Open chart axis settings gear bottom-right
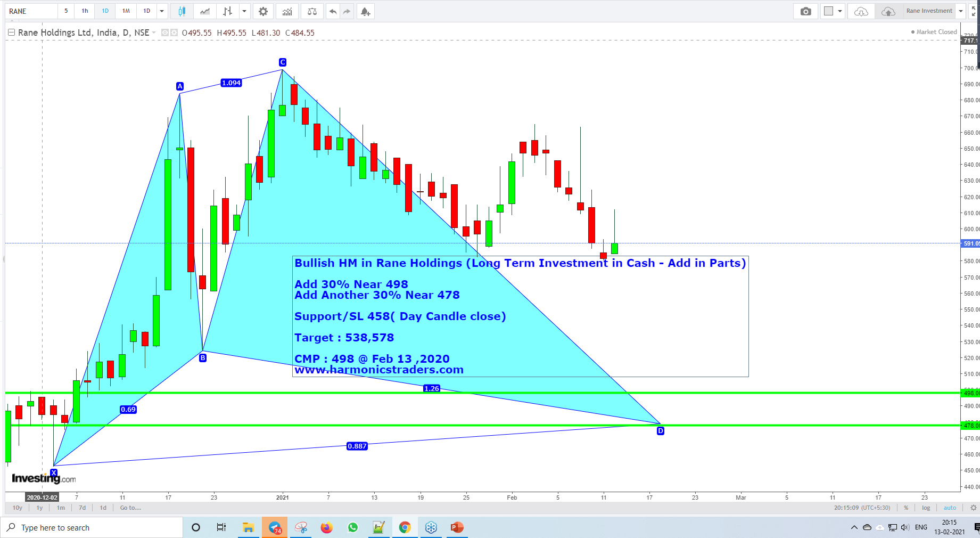Viewport: 980px width, 538px height. (x=974, y=508)
